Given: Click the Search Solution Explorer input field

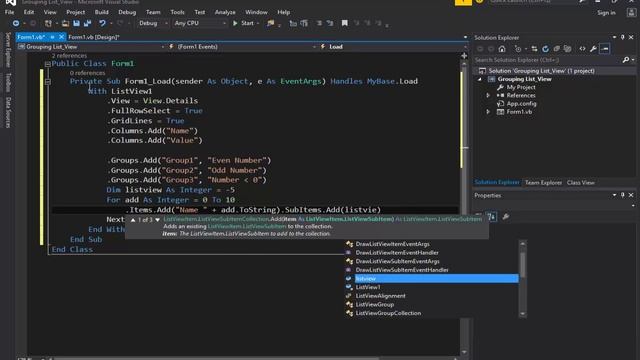Looking at the screenshot, I should 547,60.
